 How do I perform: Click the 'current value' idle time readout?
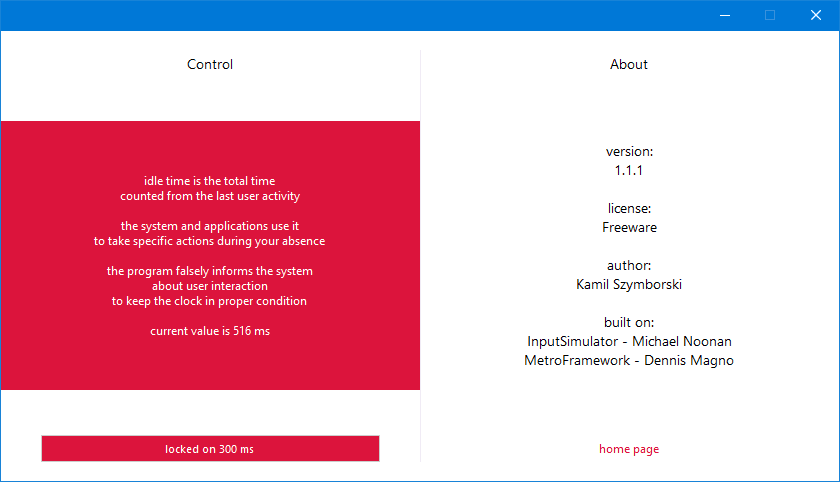tap(210, 331)
